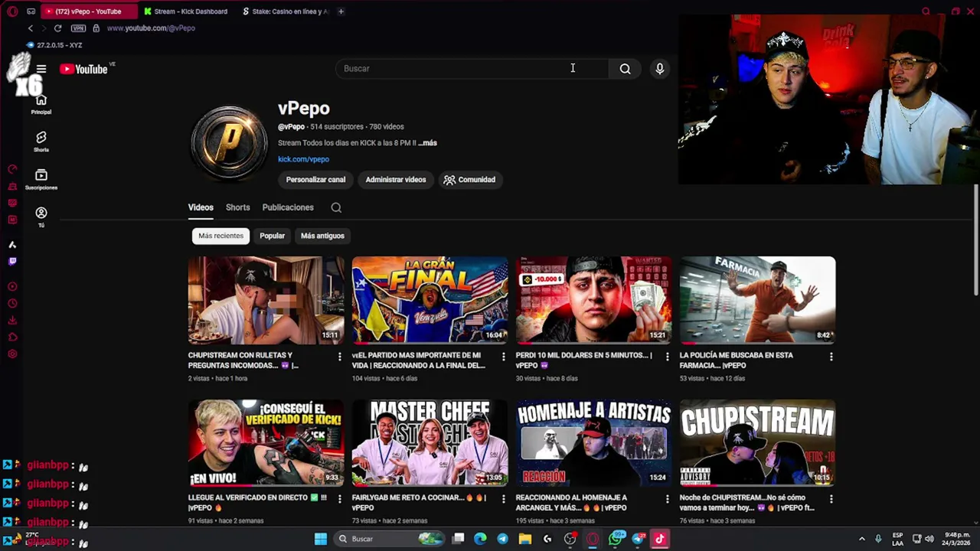Open options menu for LLEGUE AL VERIFICADO video
This screenshot has width=980, height=551.
point(339,499)
